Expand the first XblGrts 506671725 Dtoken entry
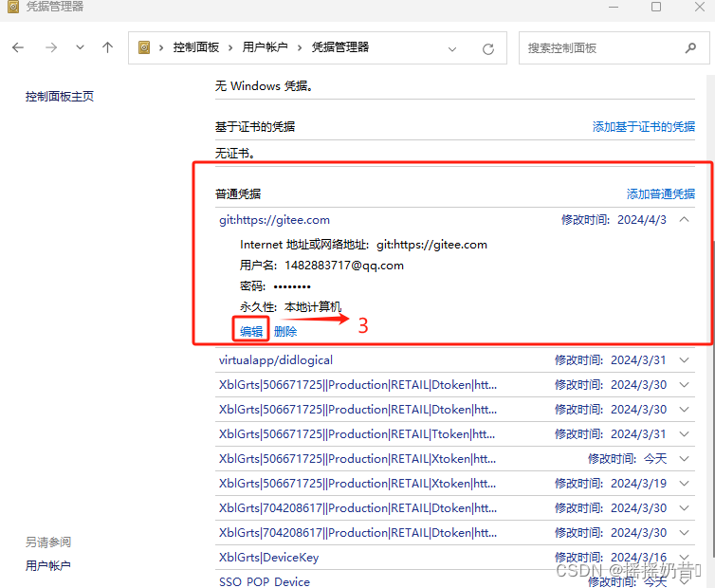Image resolution: width=715 pixels, height=588 pixels. pos(684,384)
